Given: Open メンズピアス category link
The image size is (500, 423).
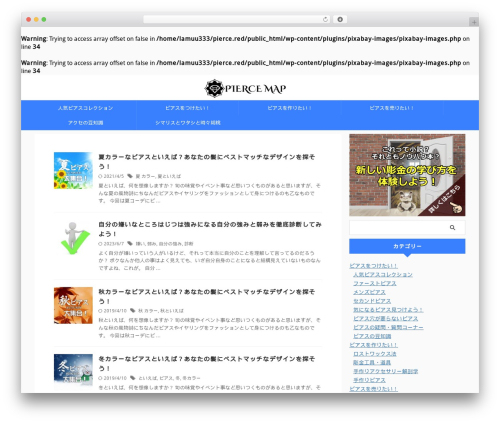Looking at the screenshot, I should point(369,292).
